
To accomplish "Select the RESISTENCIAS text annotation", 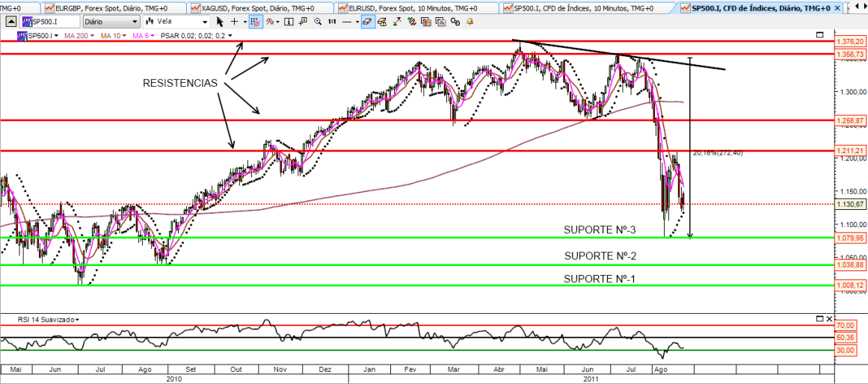I will tap(180, 84).
